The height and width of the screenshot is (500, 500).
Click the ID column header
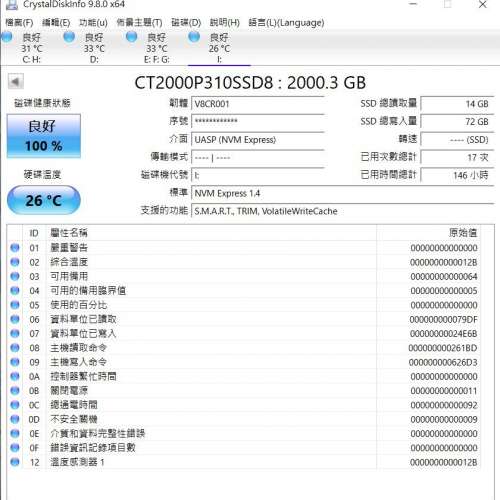click(x=34, y=233)
